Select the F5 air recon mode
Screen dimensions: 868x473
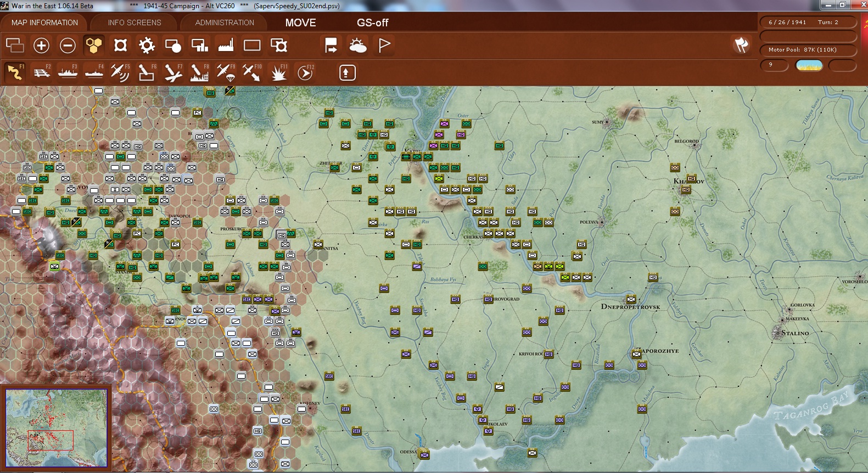pos(120,72)
